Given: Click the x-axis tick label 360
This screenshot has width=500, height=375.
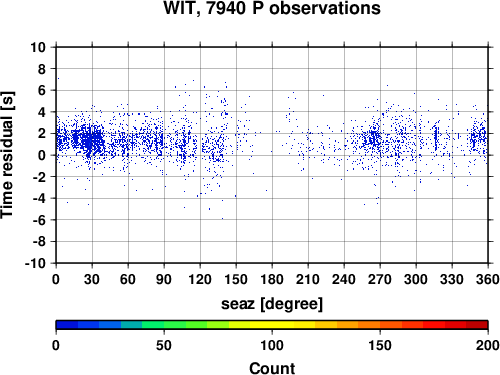Looking at the screenshot, I should [488, 279].
